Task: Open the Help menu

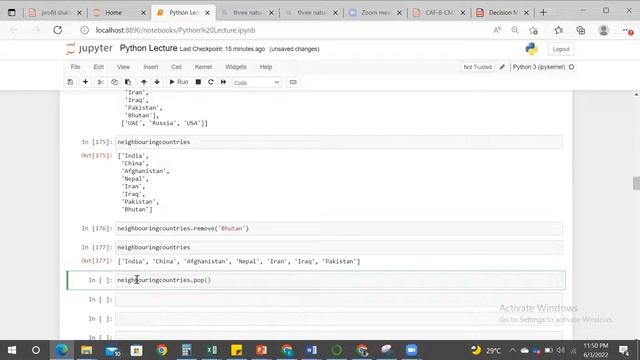Action: [266, 67]
